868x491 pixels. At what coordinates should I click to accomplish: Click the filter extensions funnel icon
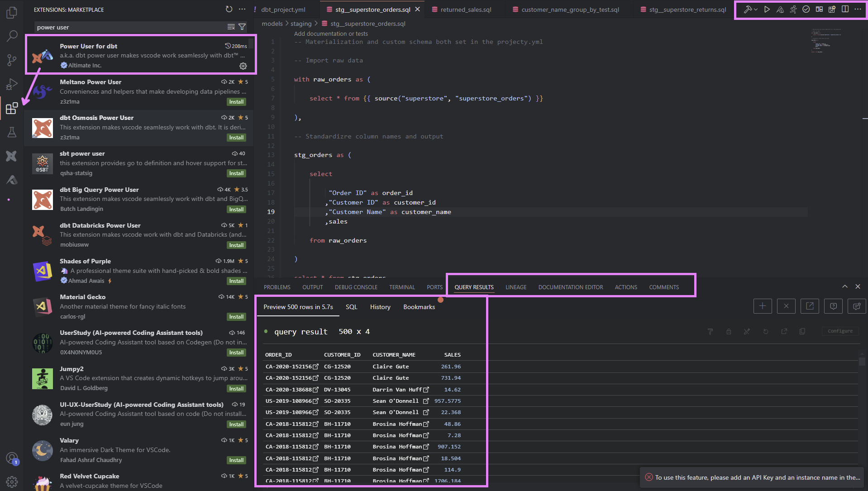[x=242, y=27]
